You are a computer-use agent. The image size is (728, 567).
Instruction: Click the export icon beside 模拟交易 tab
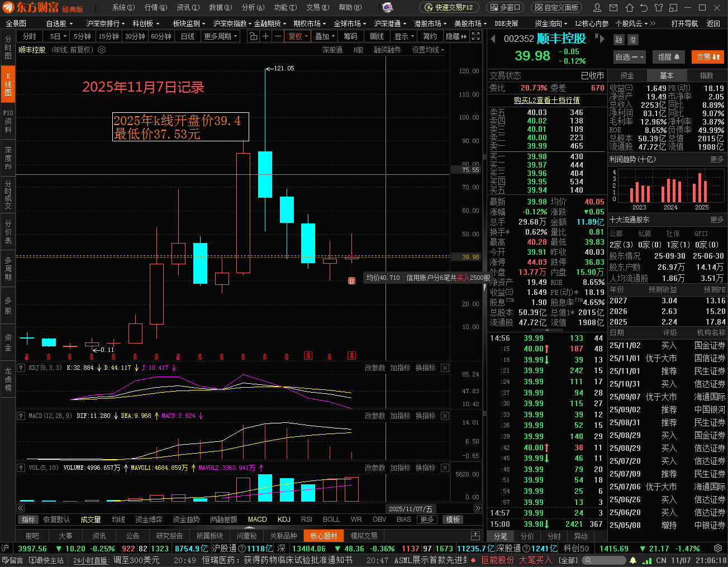[475, 536]
